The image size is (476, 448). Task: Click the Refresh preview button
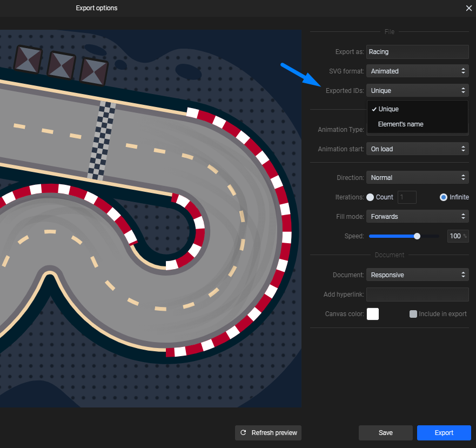tap(268, 432)
